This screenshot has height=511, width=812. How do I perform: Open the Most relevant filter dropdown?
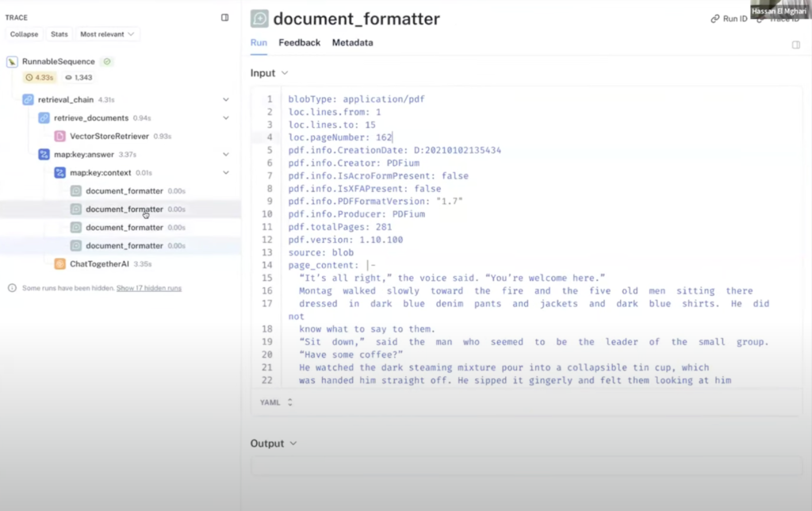point(107,34)
